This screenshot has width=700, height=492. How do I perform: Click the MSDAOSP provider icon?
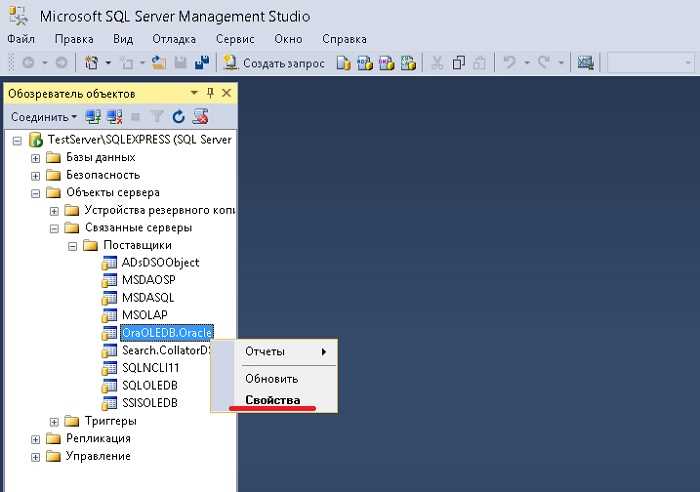click(x=109, y=280)
